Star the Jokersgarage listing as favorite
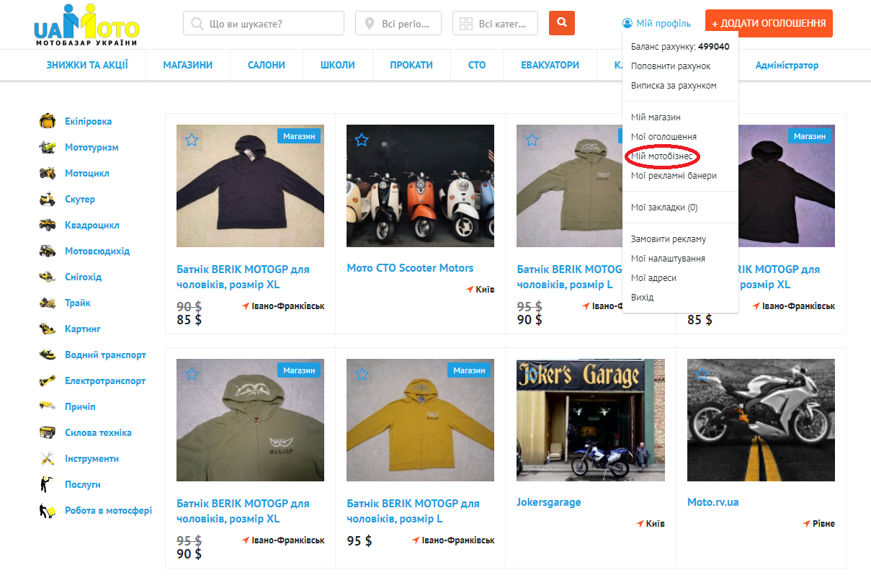This screenshot has height=588, width=871. 532,374
